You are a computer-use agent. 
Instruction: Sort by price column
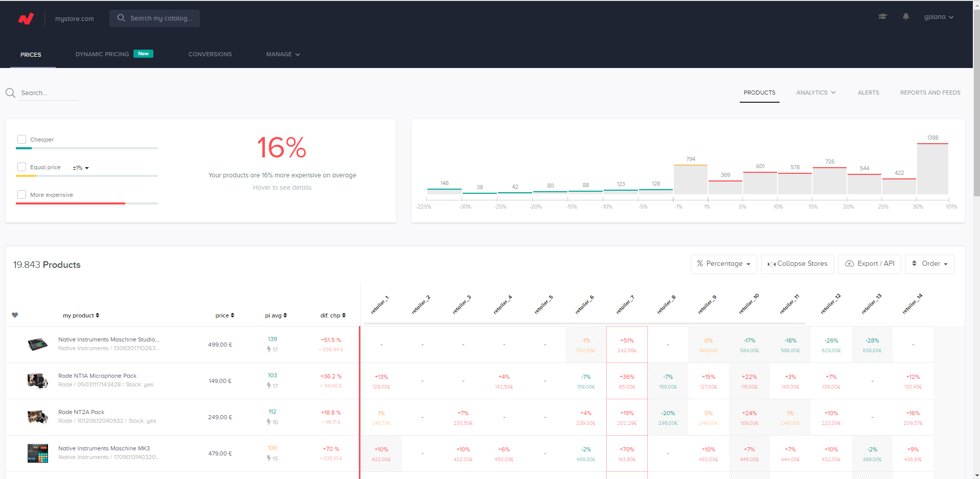[x=225, y=315]
